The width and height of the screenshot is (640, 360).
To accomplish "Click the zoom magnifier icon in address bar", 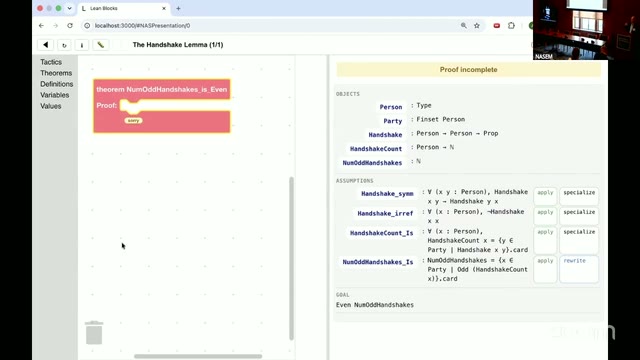I will pyautogui.click(x=464, y=25).
